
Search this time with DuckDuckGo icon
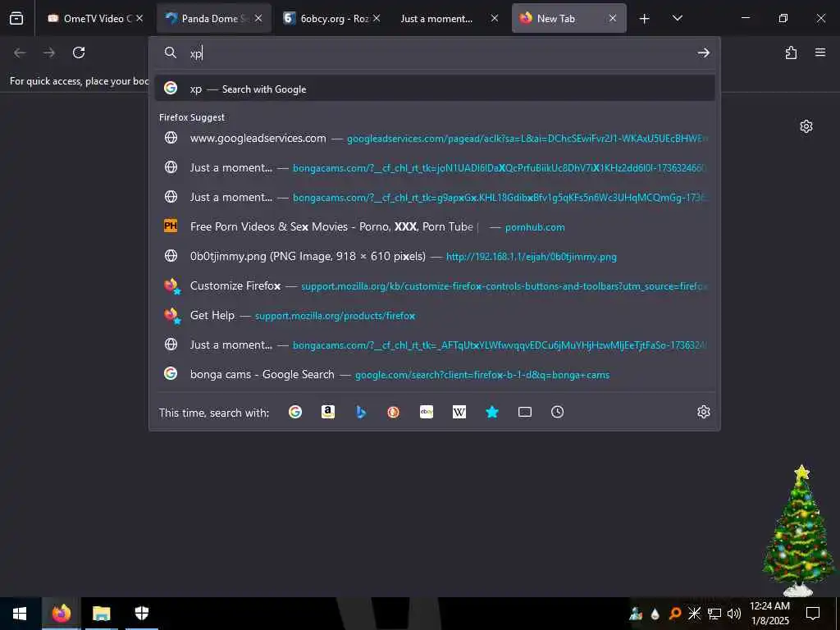(393, 412)
